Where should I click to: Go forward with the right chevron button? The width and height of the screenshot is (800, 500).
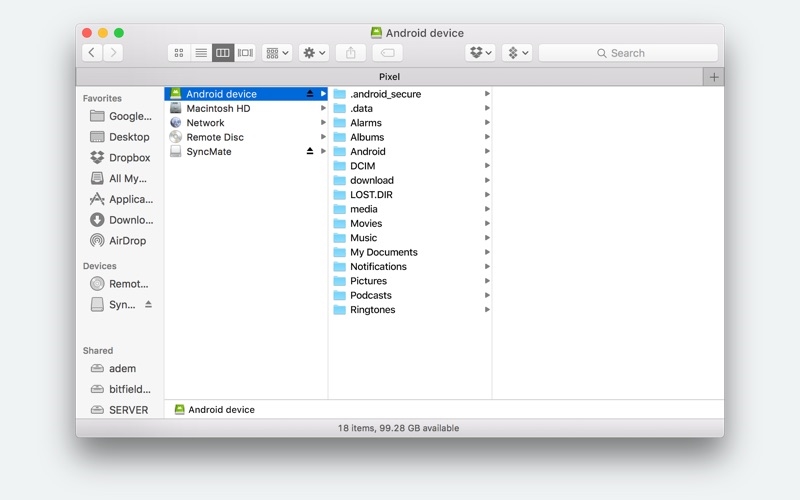tap(113, 53)
